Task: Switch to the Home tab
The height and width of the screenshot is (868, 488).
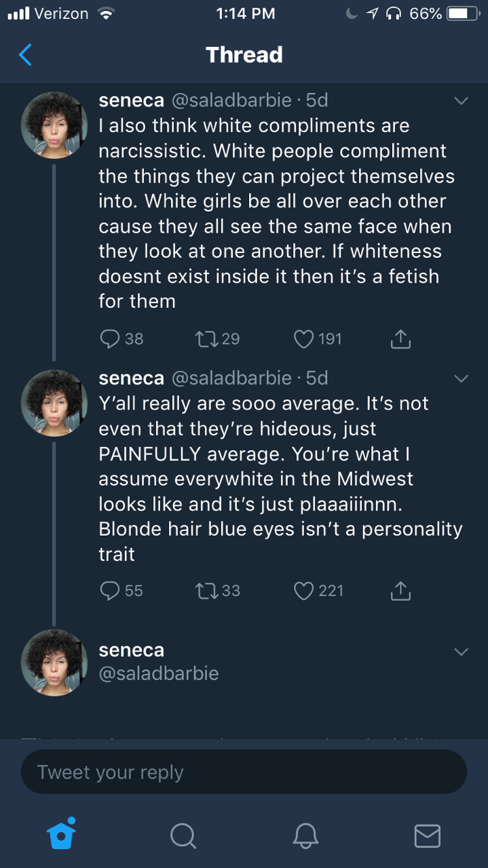Action: (x=62, y=835)
